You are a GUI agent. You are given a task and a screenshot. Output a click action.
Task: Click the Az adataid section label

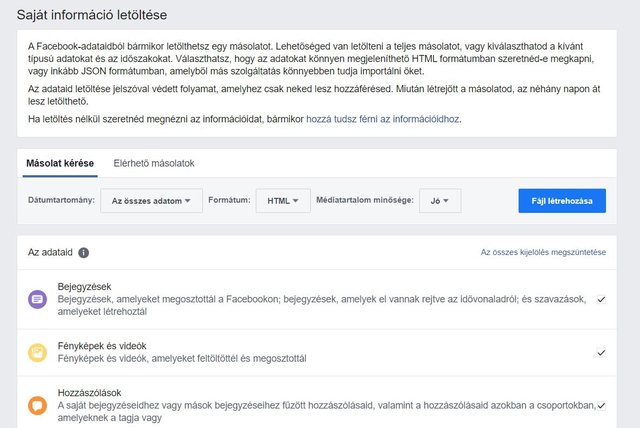50,253
